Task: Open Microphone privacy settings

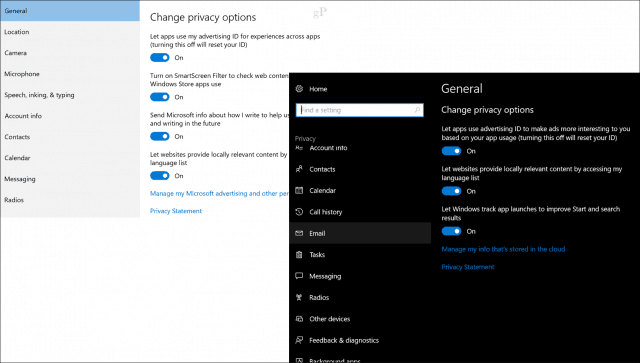Action: click(x=70, y=74)
